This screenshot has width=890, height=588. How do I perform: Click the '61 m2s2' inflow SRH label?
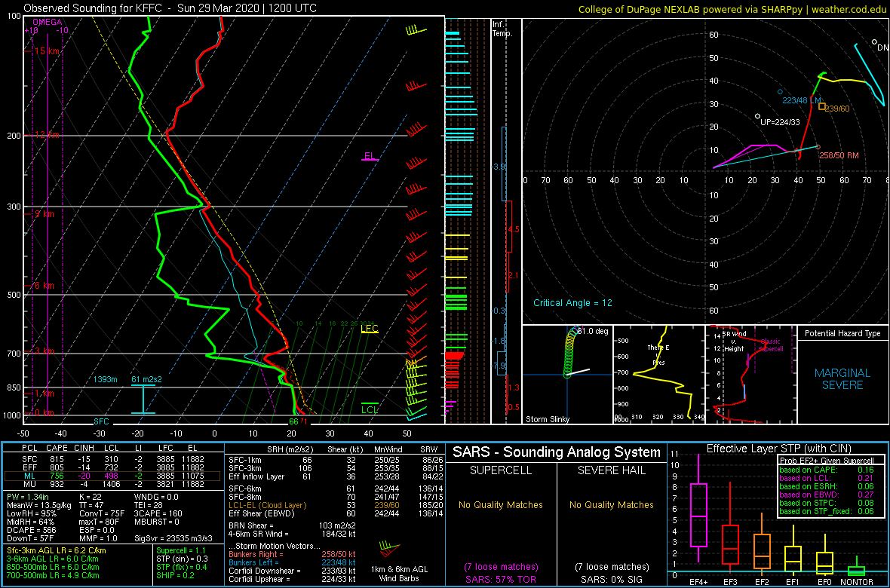pos(146,379)
